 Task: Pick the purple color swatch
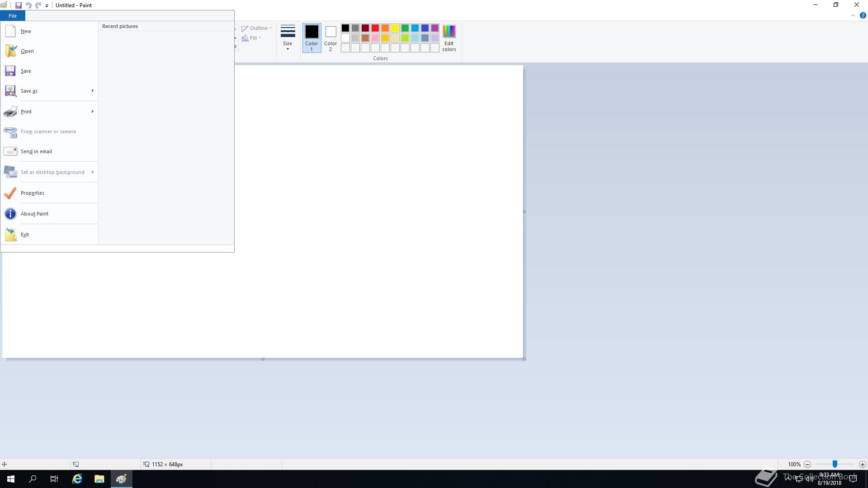(435, 28)
